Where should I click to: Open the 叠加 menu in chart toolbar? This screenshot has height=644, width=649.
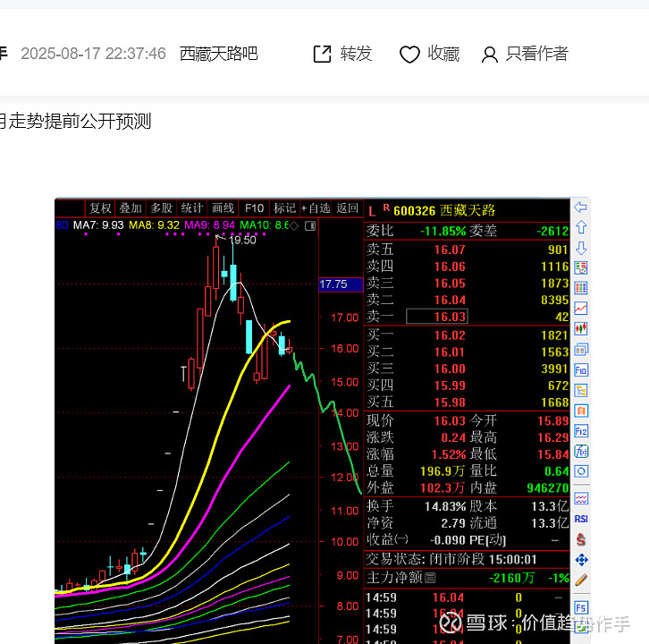[x=131, y=208]
